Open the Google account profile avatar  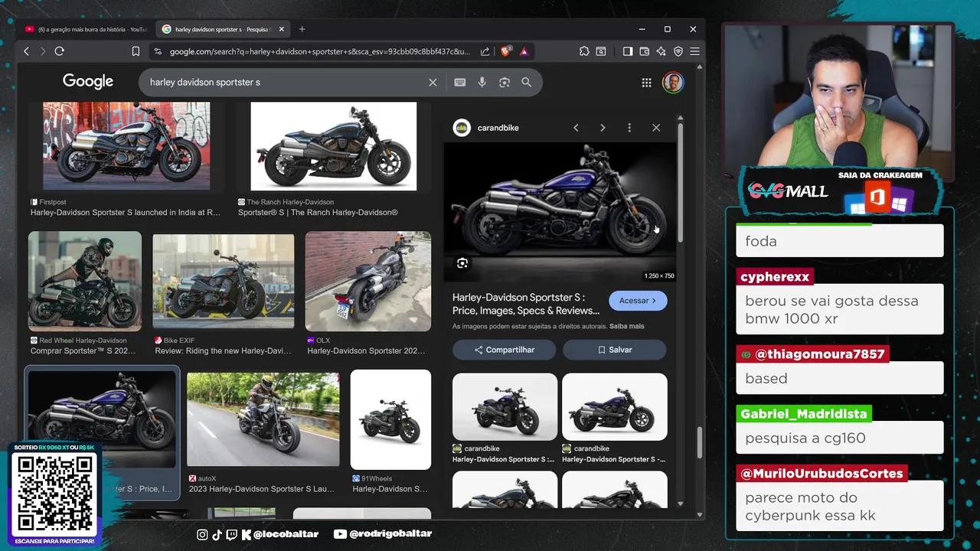click(x=673, y=82)
